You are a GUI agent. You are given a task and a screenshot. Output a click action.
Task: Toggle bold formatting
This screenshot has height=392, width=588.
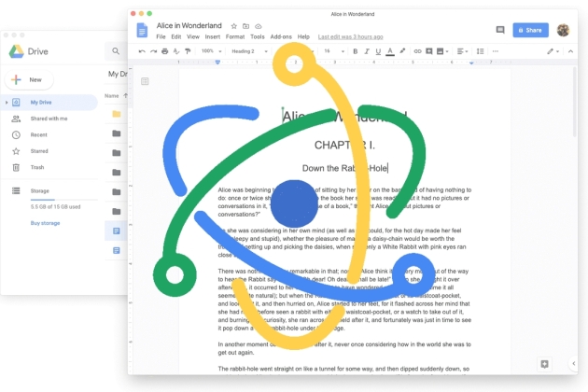355,51
